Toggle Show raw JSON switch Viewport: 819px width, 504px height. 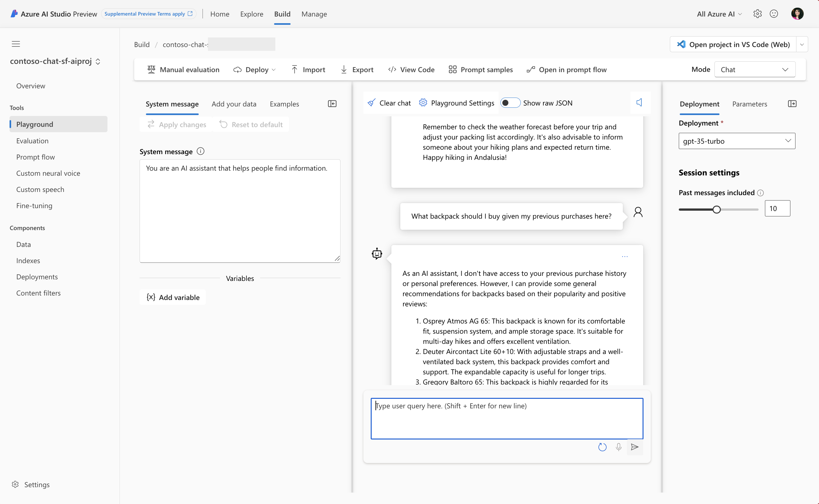tap(510, 103)
